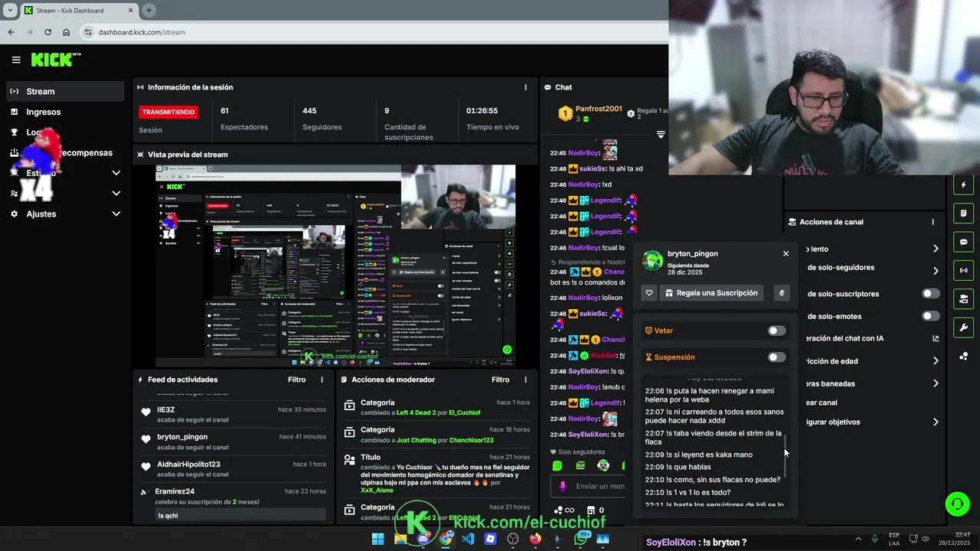This screenshot has height=551, width=980.
Task: Open the shop icon below chat input
Action: click(x=590, y=510)
